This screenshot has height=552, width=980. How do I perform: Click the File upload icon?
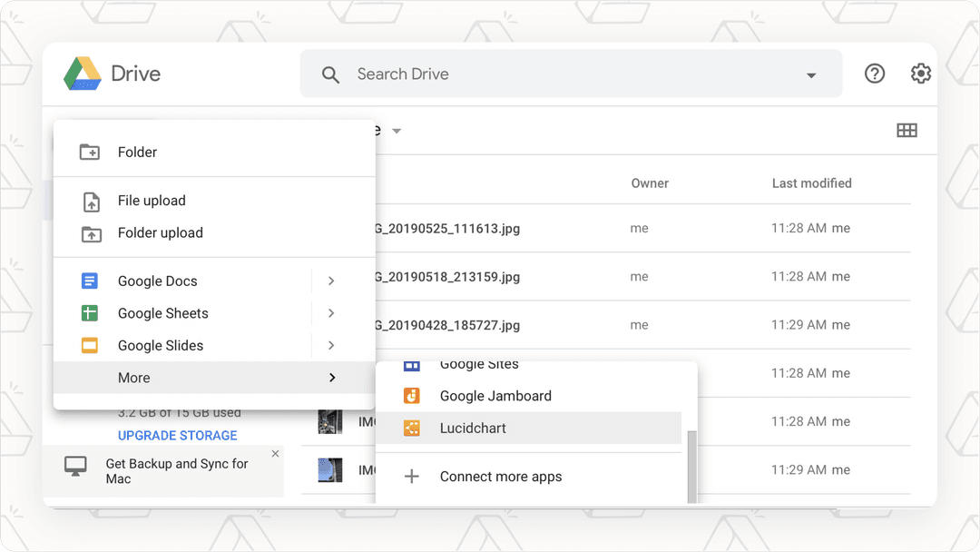pos(89,201)
